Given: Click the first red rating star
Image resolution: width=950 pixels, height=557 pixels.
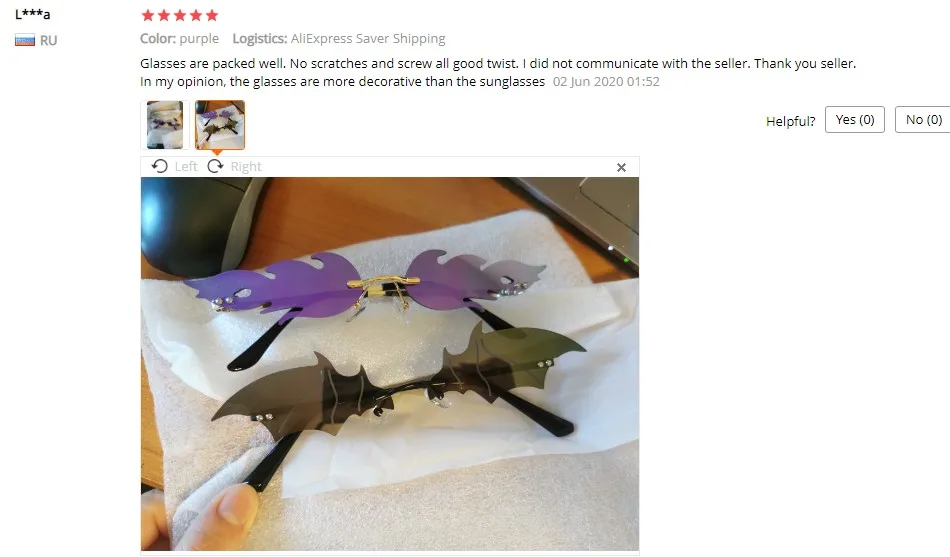Looking at the screenshot, I should [148, 15].
